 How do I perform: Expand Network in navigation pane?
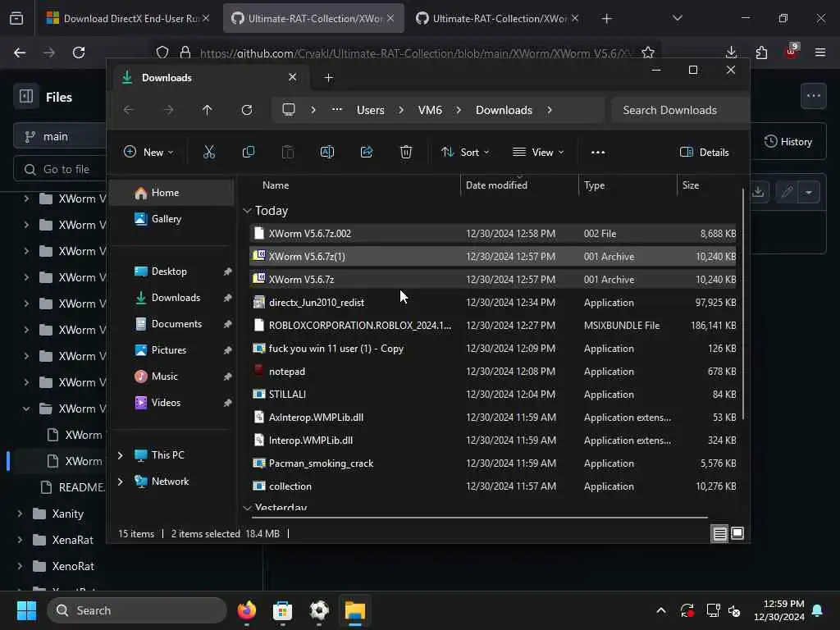tap(120, 481)
